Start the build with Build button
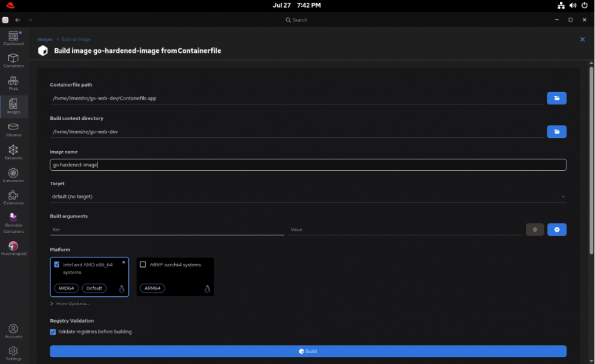595x364 pixels. click(308, 351)
